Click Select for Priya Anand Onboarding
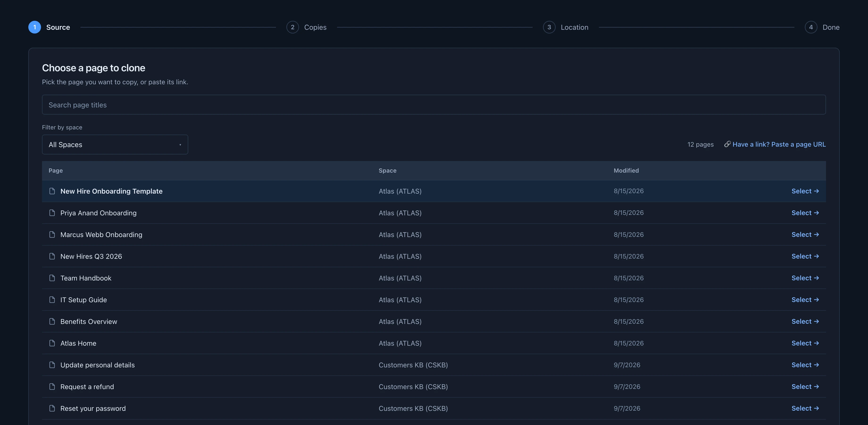868x425 pixels. pos(805,213)
